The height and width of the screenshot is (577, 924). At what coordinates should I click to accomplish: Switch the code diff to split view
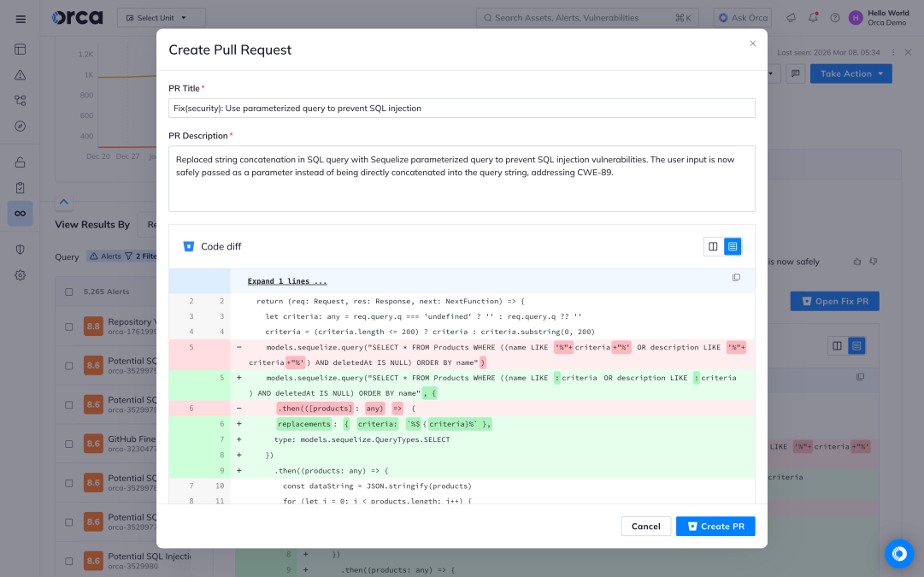point(713,245)
